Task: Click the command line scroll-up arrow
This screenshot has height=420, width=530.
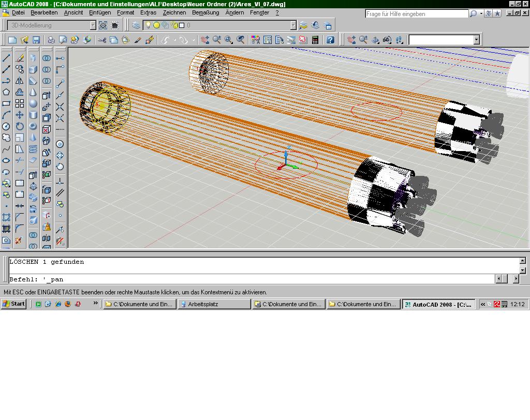Action: pyautogui.click(x=523, y=261)
